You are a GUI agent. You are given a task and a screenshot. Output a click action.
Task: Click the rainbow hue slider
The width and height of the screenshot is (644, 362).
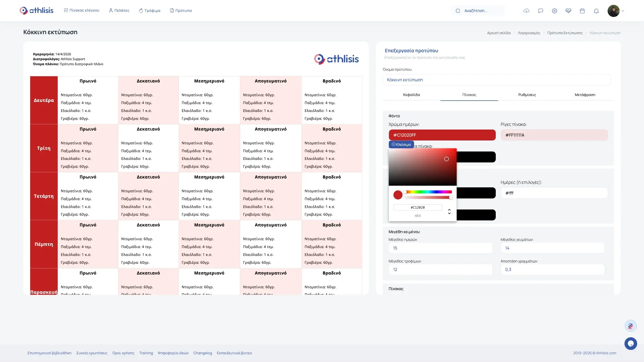[x=429, y=192]
